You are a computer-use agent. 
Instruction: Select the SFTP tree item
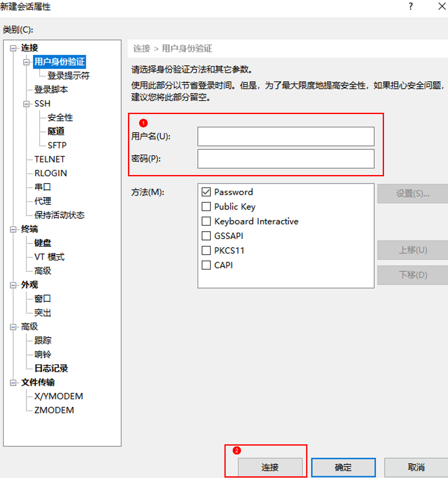click(57, 146)
